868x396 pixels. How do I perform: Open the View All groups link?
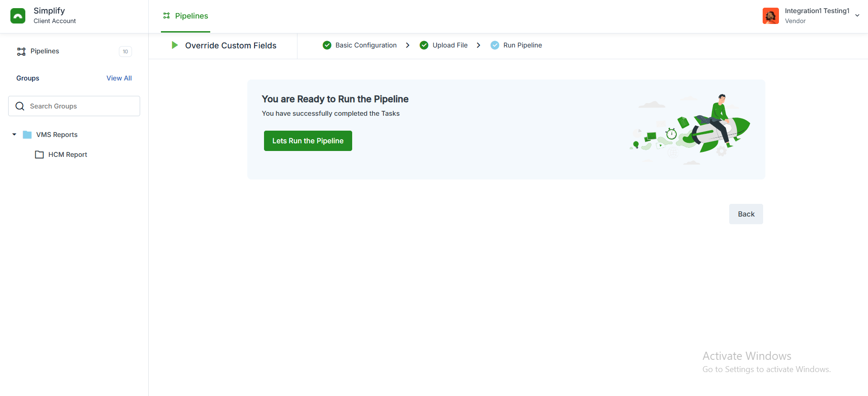pyautogui.click(x=119, y=78)
